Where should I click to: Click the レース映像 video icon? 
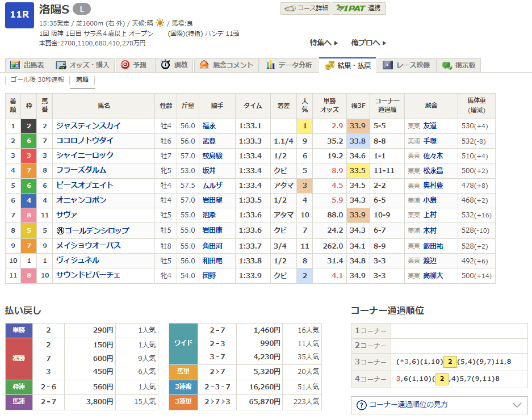pos(388,65)
